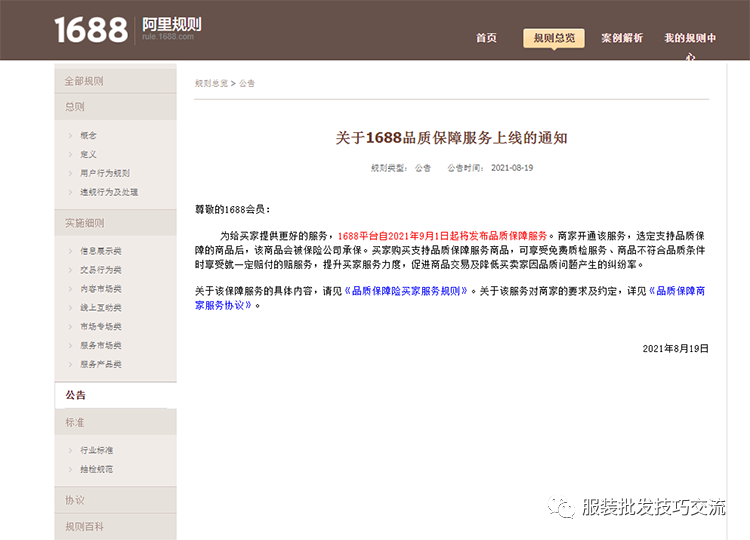Select the 规则总览 navigation tab
Viewport: 750px width, 540px height.
pyautogui.click(x=554, y=38)
